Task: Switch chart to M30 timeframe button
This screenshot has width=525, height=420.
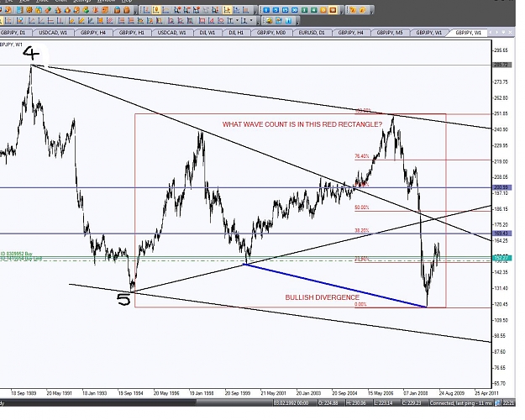Action: [x=295, y=10]
